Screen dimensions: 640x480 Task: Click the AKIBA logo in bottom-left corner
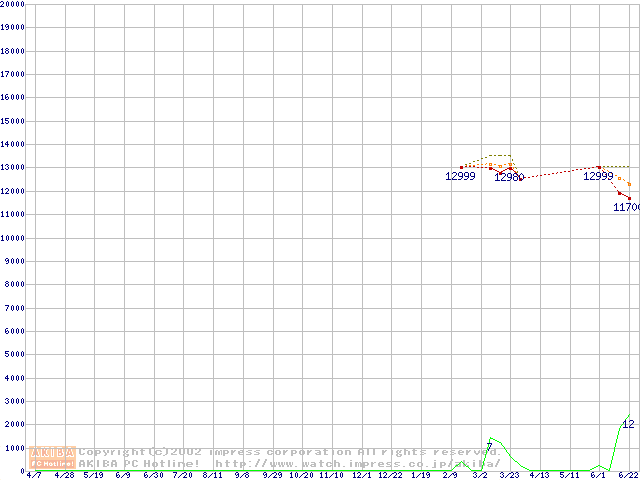click(53, 452)
